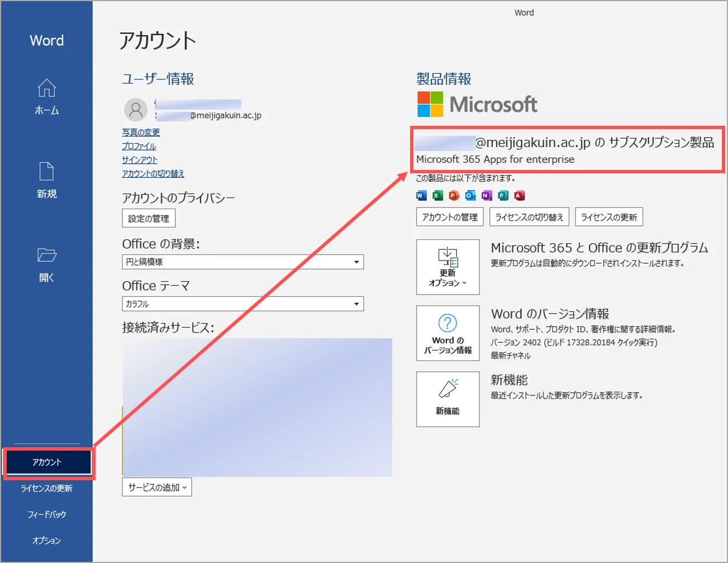
Task: Open the Word のバージョン情報 button
Action: [x=448, y=333]
